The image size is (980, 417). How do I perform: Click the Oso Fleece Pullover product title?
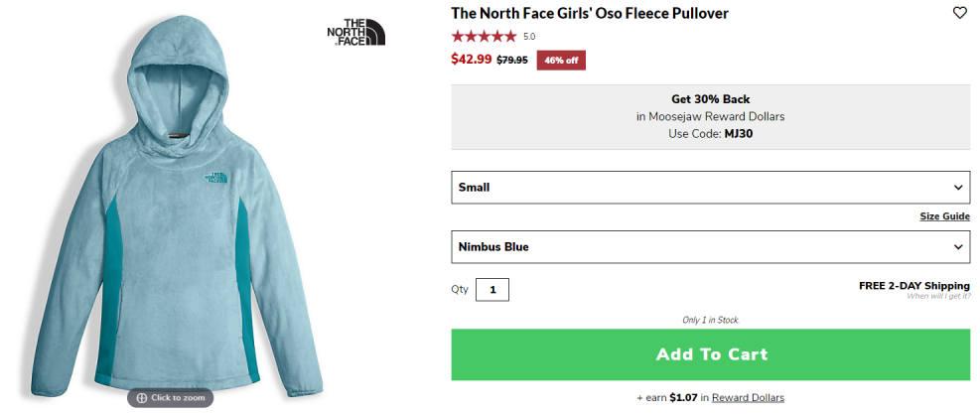click(x=590, y=13)
